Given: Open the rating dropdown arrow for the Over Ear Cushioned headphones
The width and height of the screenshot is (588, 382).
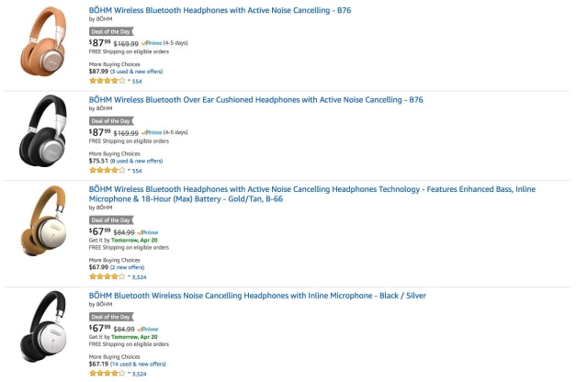Looking at the screenshot, I should [129, 170].
